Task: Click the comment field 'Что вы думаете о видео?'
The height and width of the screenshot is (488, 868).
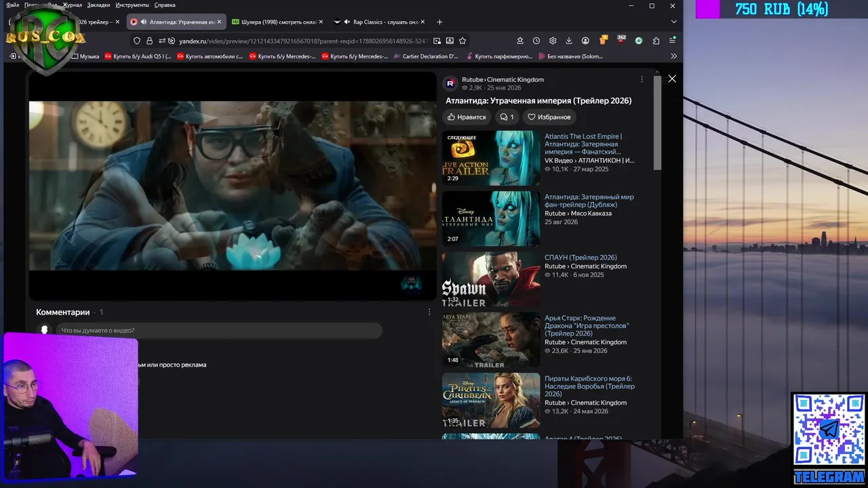Action: 219,331
